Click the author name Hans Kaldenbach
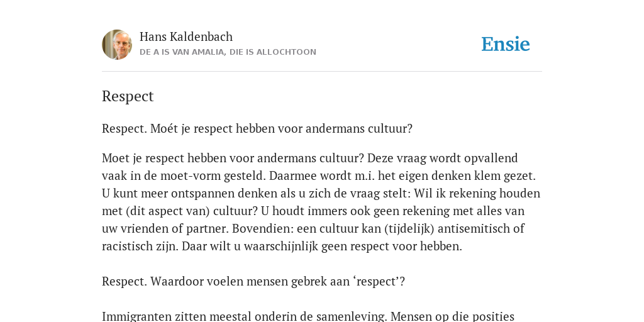The height and width of the screenshot is (322, 644). point(186,36)
